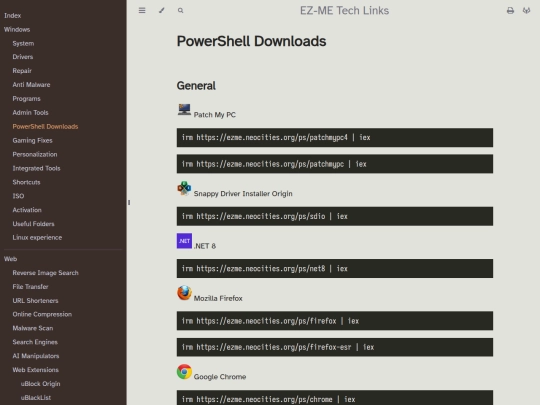Open Linux experience sidebar link
The width and height of the screenshot is (540, 405).
(x=37, y=238)
